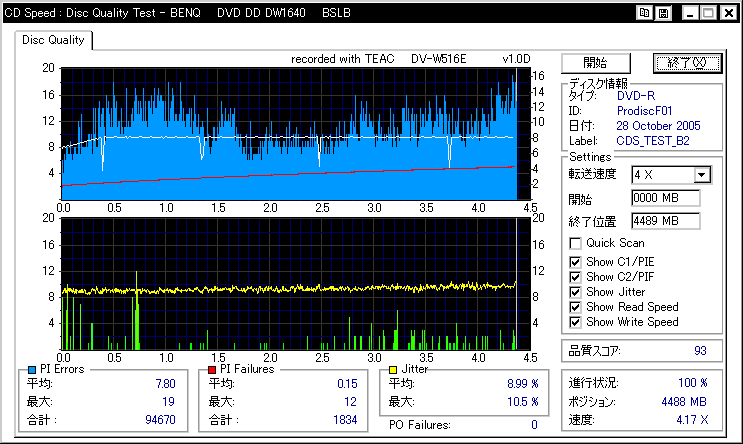
Task: Click the 'recorded with TEAC DV-W516E' text
Action: tap(379, 59)
